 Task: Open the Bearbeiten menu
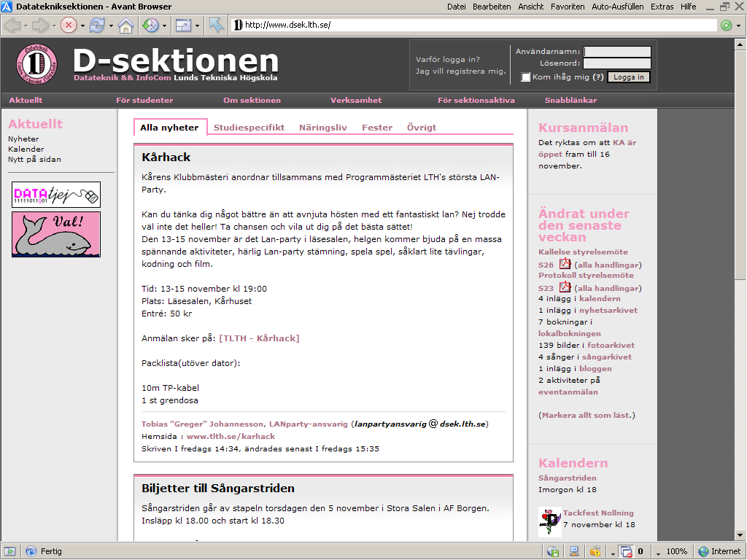tap(492, 7)
